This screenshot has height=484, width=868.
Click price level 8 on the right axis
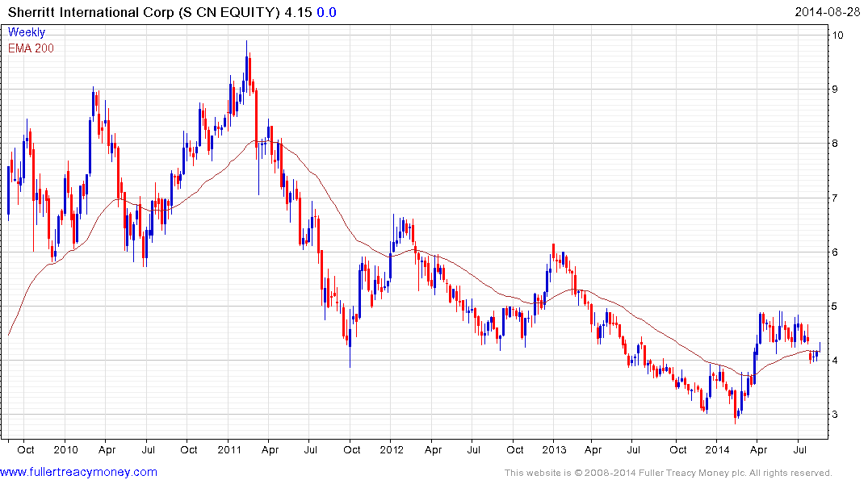[836, 144]
